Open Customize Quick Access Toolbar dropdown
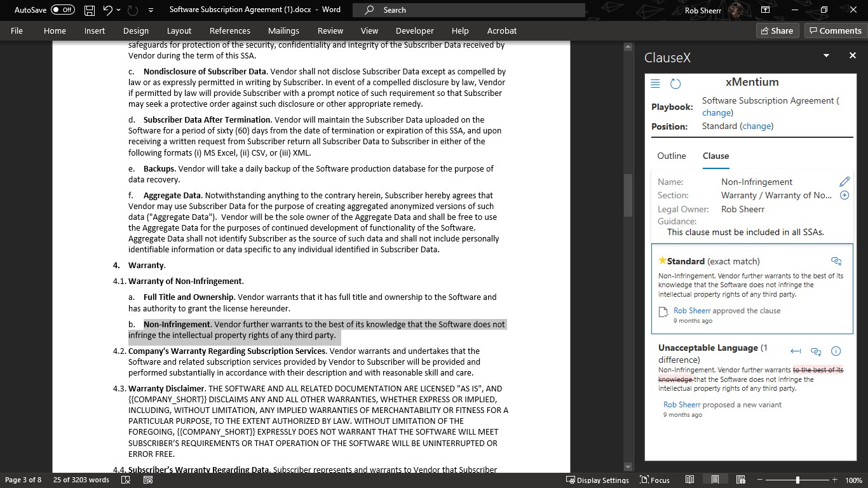 [151, 10]
